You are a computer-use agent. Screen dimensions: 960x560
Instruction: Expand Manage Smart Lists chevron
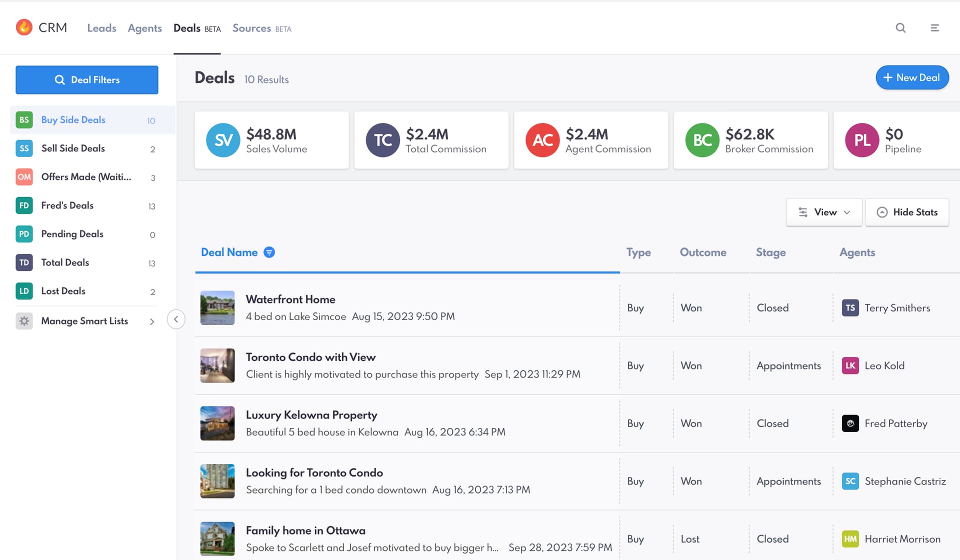tap(152, 321)
